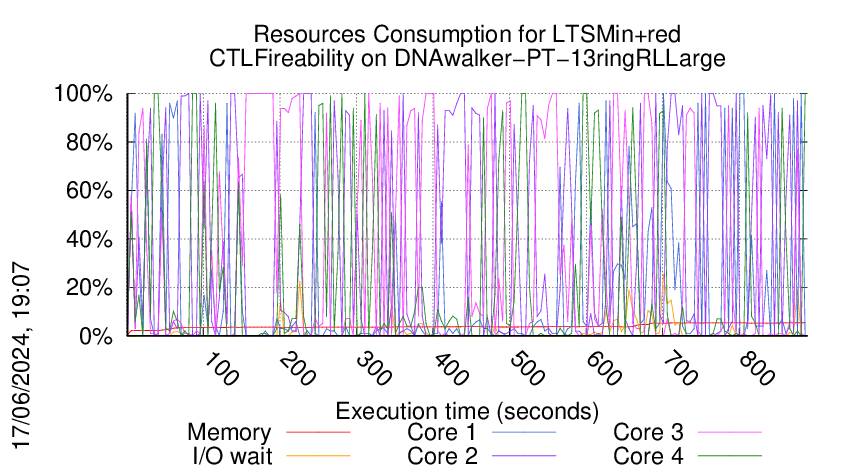850x475 pixels.
Task: Click the 20% y-axis label
Action: [89, 287]
